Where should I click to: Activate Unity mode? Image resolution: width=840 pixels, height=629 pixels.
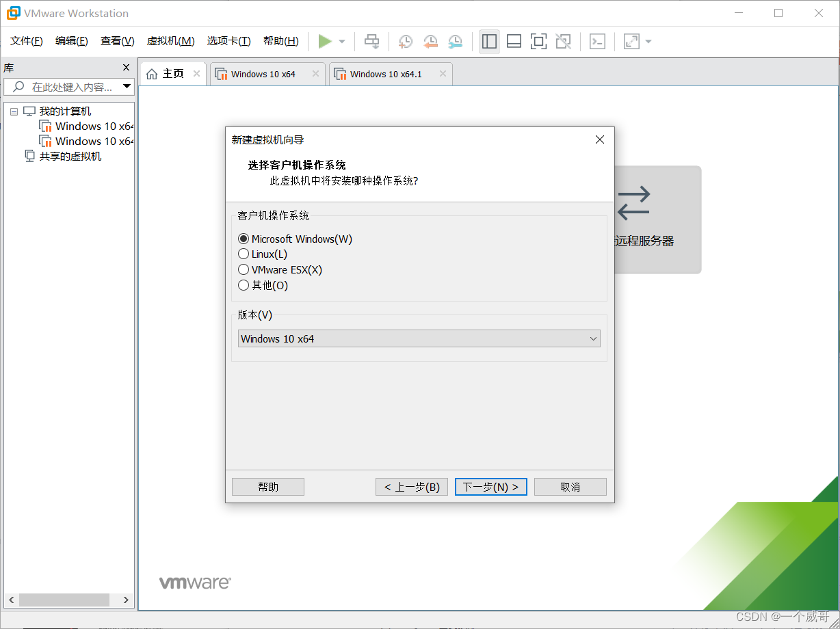click(x=563, y=42)
